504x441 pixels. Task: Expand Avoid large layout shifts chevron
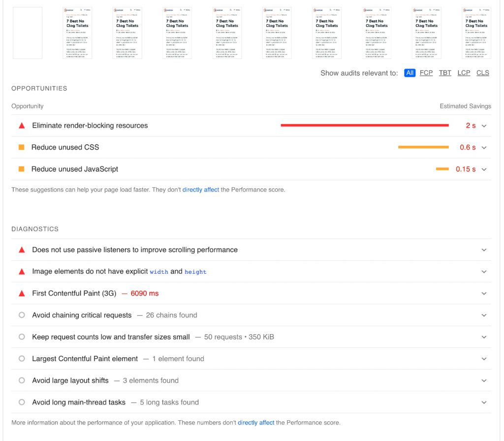(484, 380)
